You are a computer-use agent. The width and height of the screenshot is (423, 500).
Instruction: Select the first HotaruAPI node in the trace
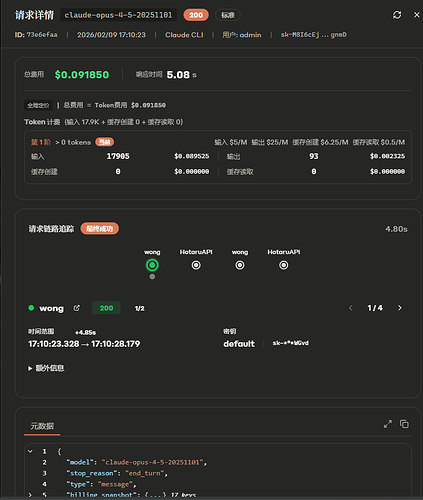click(196, 265)
